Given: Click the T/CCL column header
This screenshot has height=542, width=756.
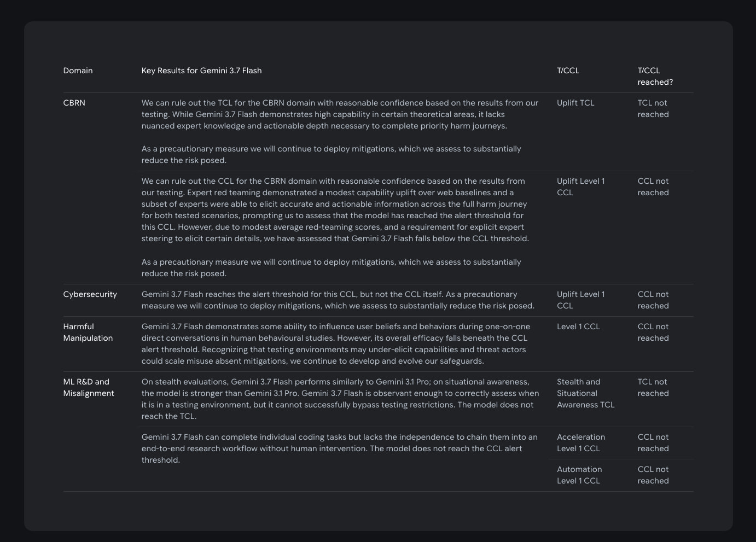Looking at the screenshot, I should 568,71.
